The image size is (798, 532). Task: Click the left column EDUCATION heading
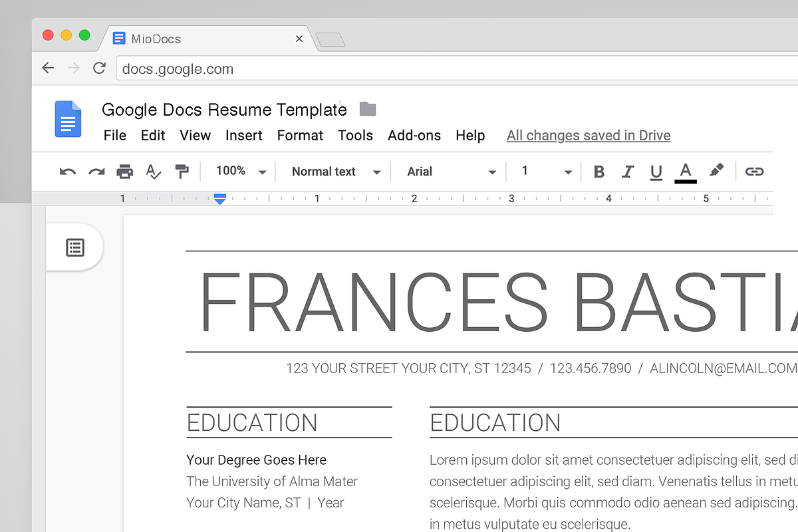(252, 423)
